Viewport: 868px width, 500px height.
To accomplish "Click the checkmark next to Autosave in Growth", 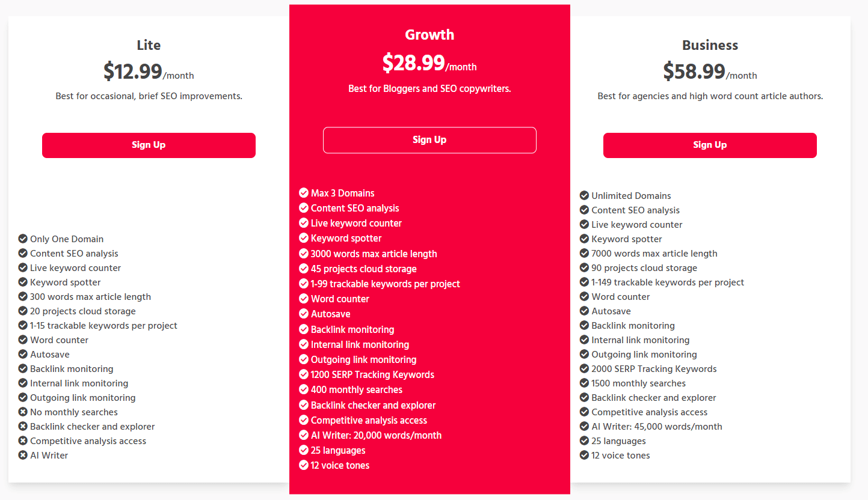I will click(303, 314).
